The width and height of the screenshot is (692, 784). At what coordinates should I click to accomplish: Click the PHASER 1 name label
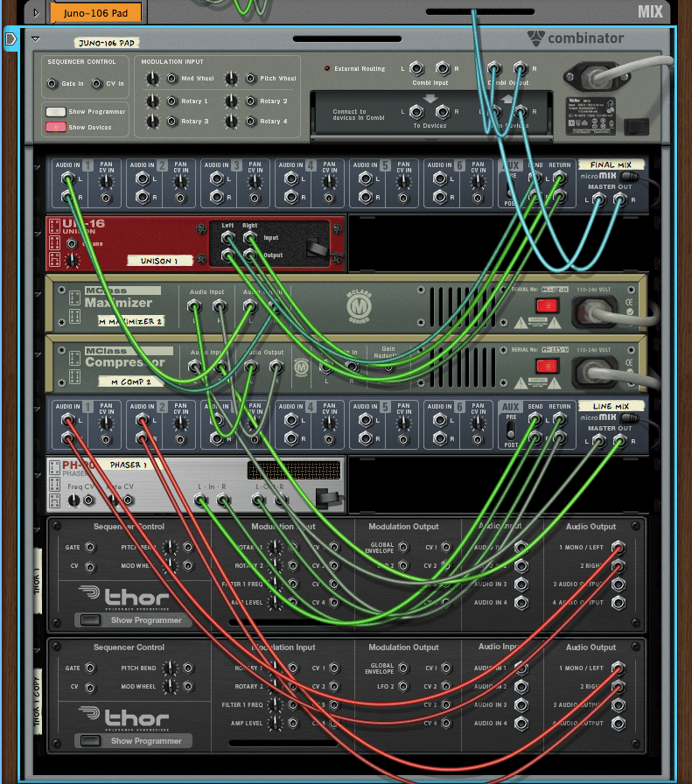(x=129, y=465)
